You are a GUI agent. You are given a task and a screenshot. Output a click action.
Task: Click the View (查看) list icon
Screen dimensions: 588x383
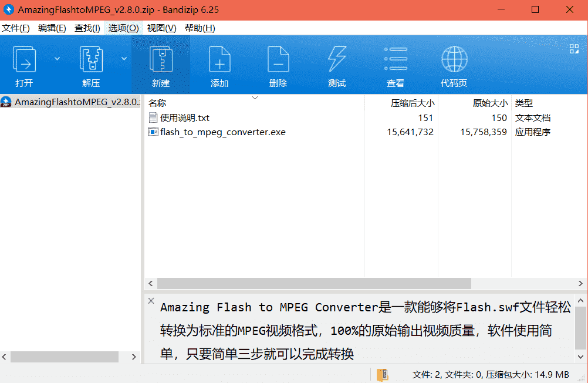tap(396, 59)
